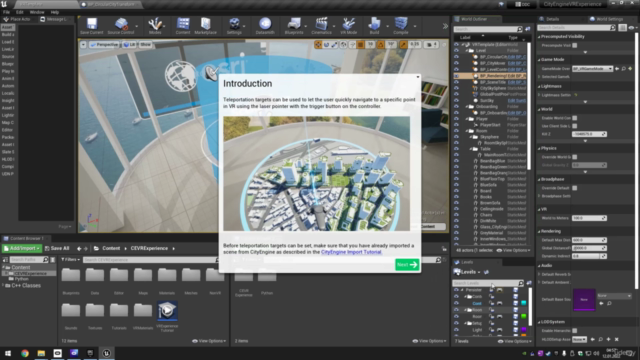640x360 pixels.
Task: Toggle rotation snapping in viewport toolbar
Action: pos(381,44)
